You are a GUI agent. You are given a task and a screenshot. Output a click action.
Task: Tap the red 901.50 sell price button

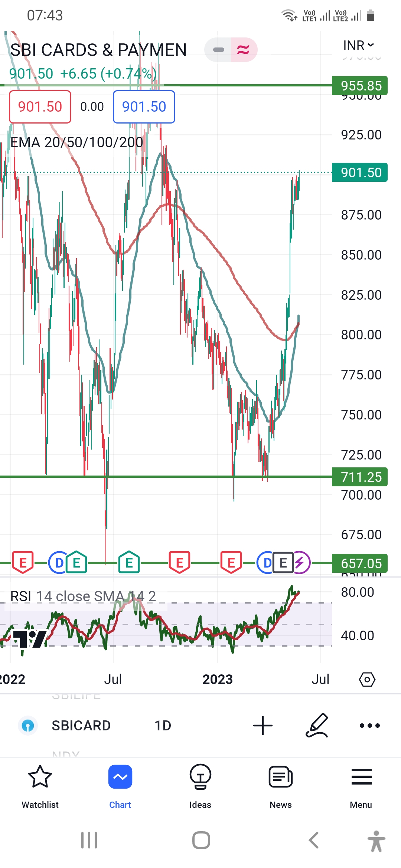tap(40, 107)
